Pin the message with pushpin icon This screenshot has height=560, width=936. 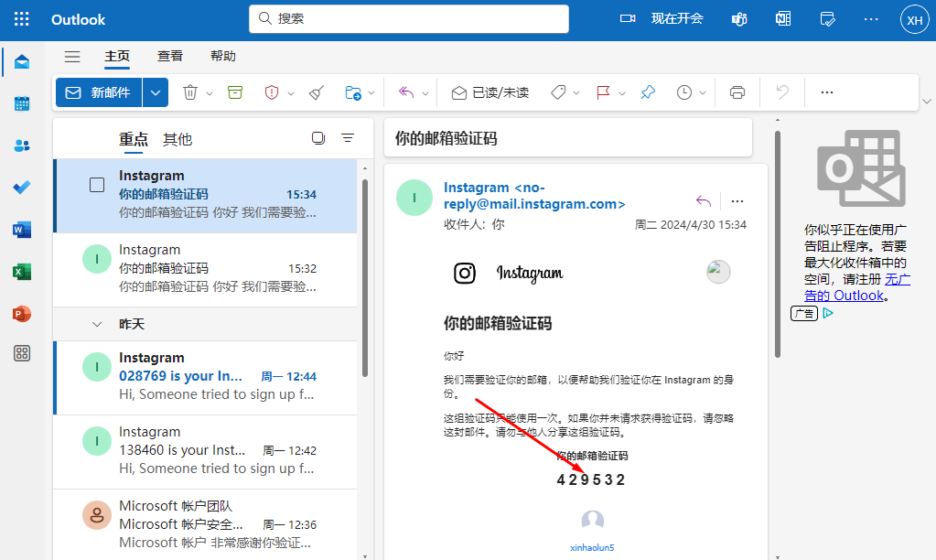click(x=648, y=92)
